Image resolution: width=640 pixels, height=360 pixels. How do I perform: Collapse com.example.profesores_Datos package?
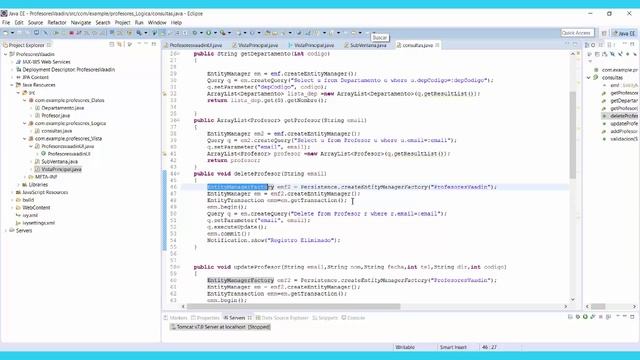[24, 100]
